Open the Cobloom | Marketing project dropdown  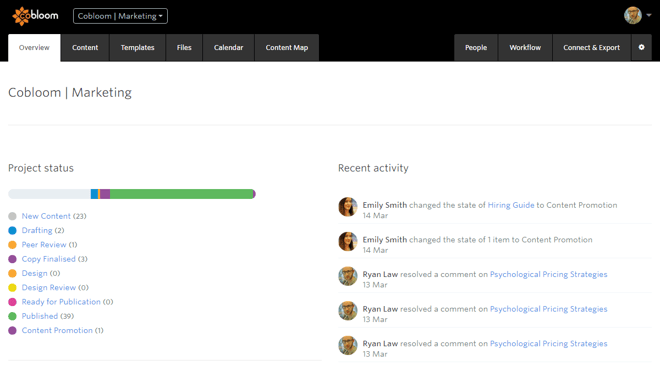coord(120,16)
